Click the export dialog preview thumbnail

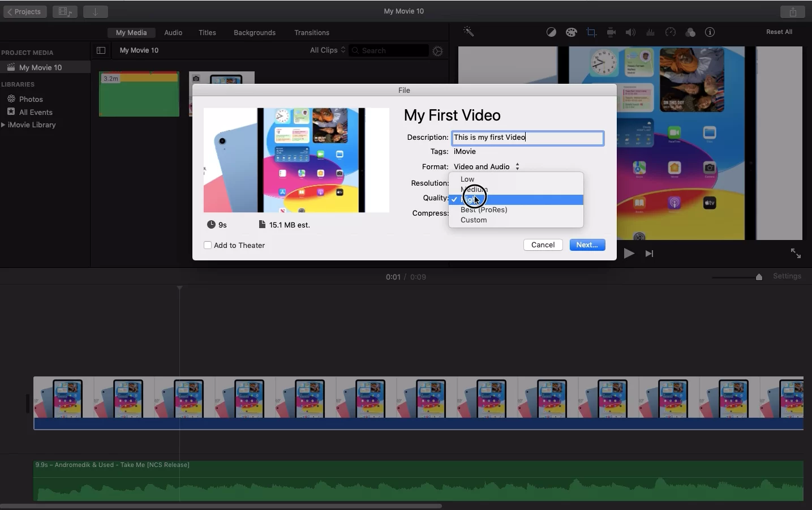click(x=297, y=160)
